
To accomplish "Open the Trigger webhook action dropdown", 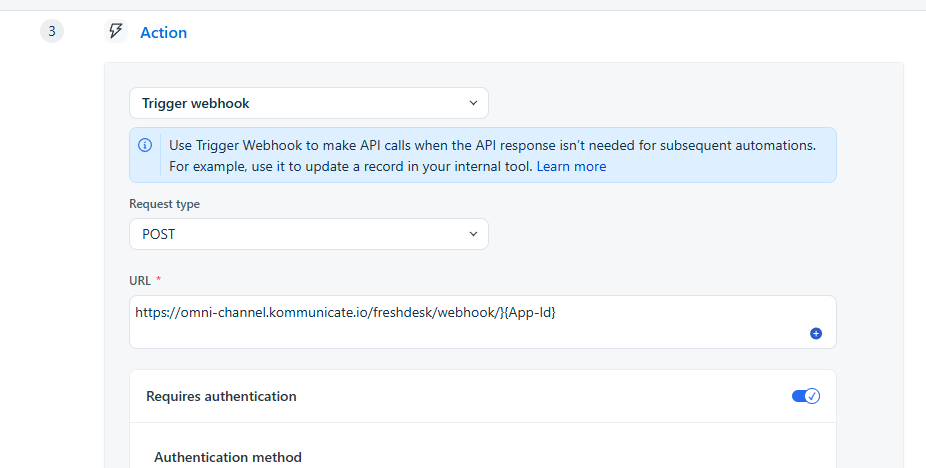I will [x=309, y=103].
